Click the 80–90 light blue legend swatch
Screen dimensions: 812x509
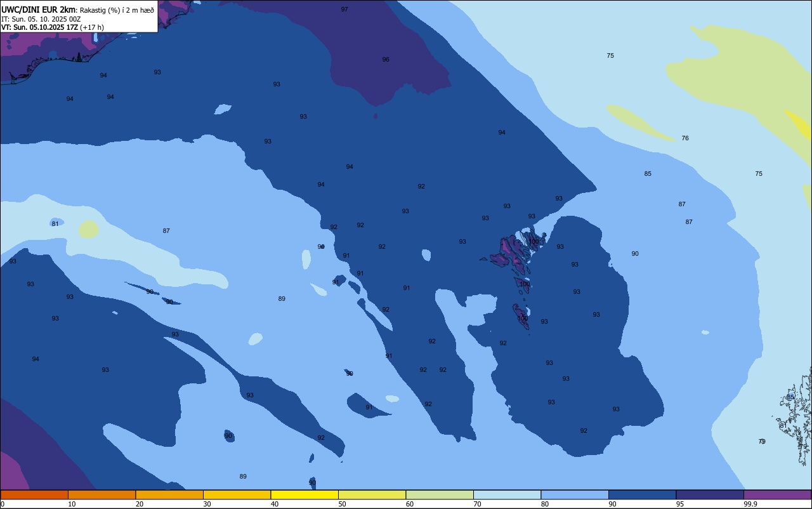(575, 494)
